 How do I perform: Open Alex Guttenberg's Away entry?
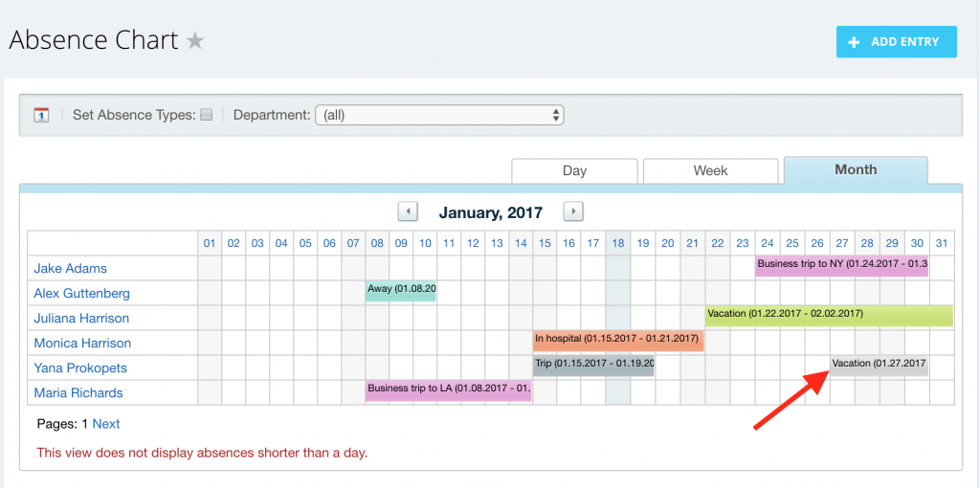401,291
